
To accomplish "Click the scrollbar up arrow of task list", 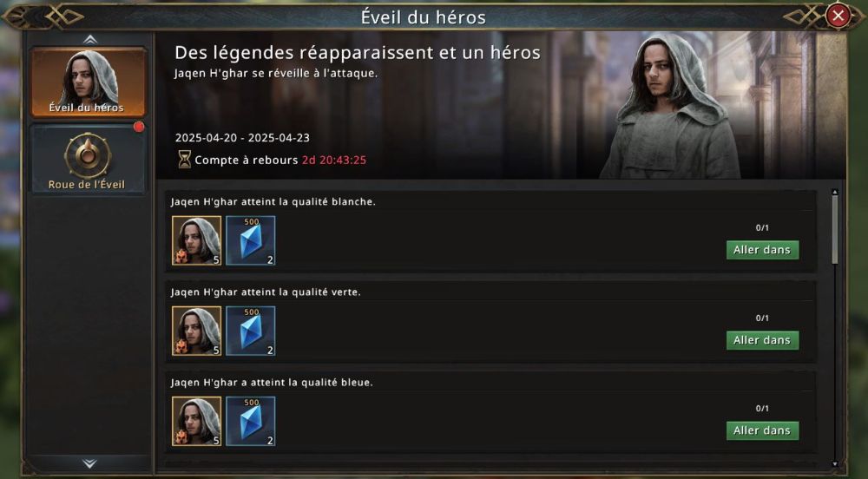I will pyautogui.click(x=835, y=192).
